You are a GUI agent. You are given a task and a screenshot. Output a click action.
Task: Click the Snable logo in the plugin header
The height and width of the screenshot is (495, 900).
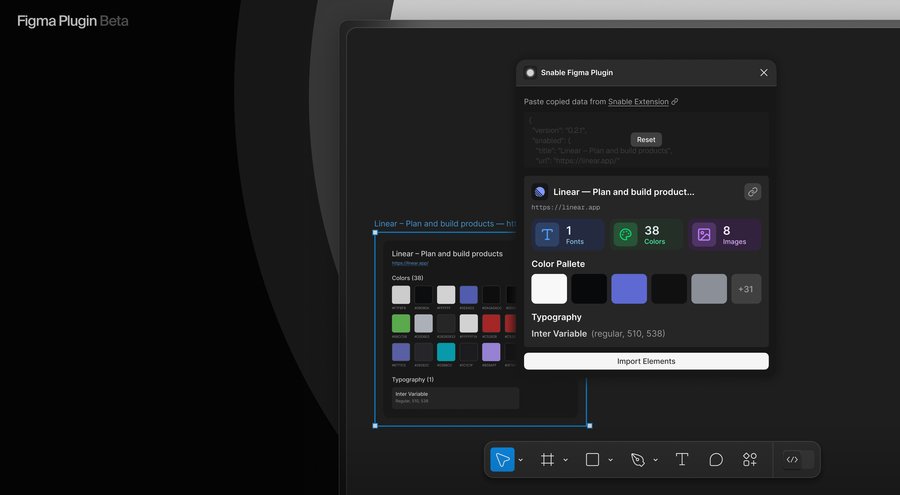[x=530, y=72]
